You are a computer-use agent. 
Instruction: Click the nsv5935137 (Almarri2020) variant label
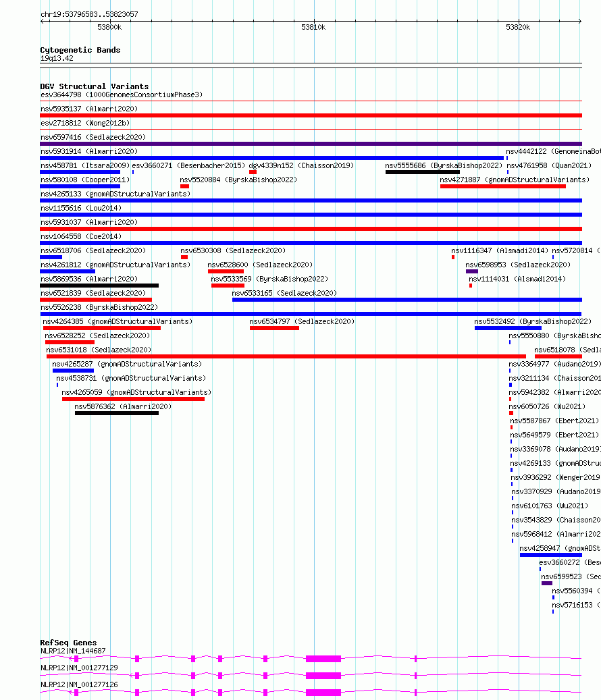89,109
